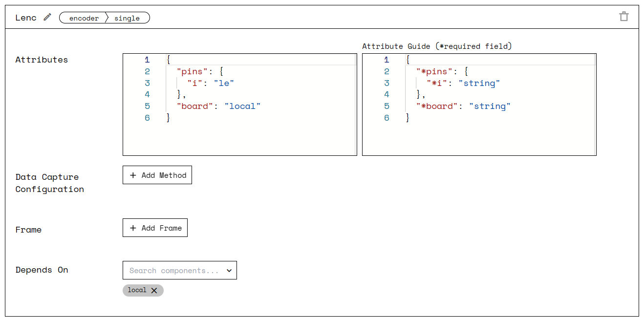Screen dimensions: 644x321
Task: Click the pencil icon to rename Lenc
Action: (x=46, y=17)
